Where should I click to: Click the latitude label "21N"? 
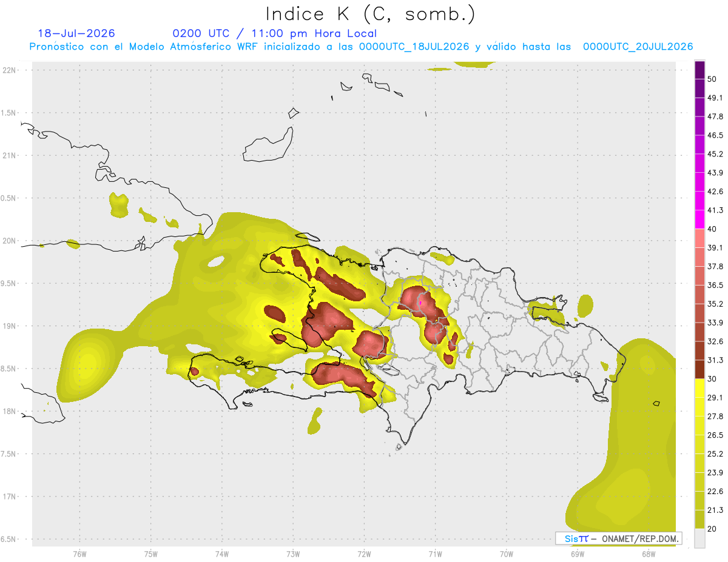(x=10, y=155)
